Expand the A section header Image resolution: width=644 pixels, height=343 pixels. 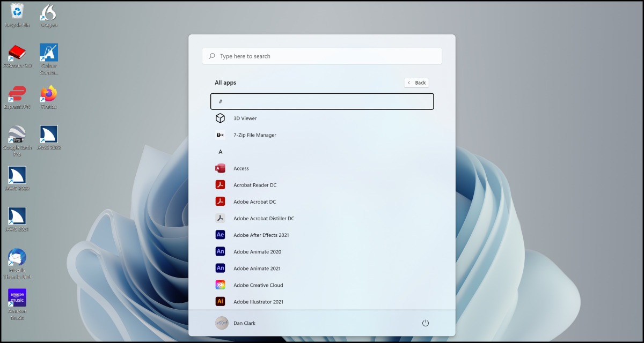coord(220,152)
